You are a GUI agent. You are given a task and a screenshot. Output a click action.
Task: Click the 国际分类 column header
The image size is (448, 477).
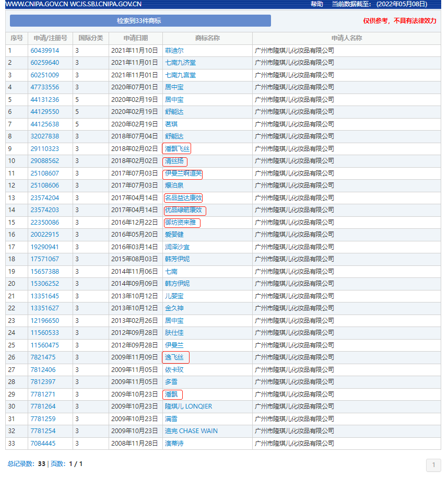tap(90, 38)
